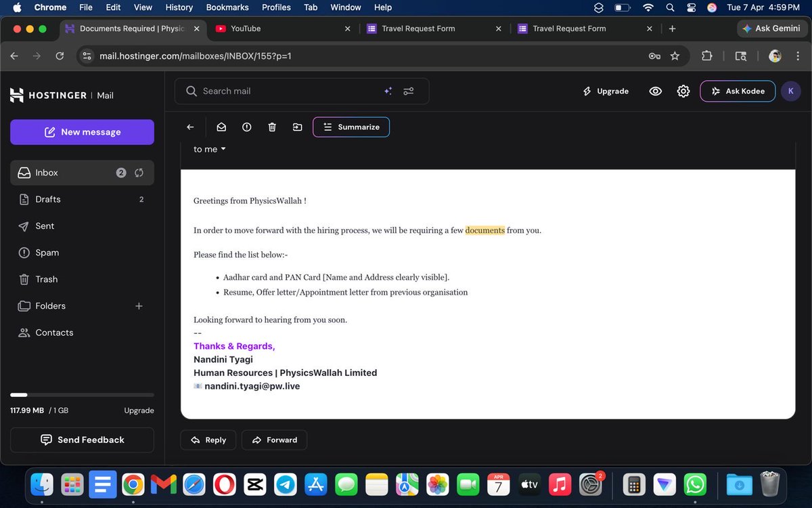Click the Summarize button
812x508 pixels.
pyautogui.click(x=351, y=127)
